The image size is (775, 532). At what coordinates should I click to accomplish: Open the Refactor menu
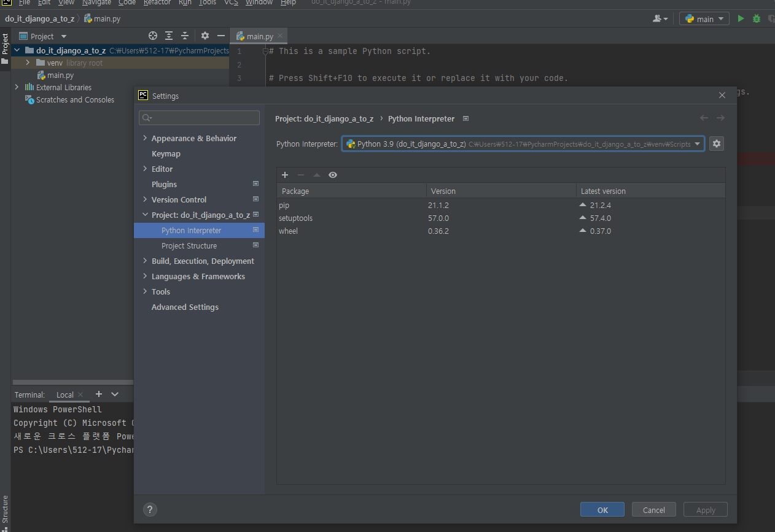point(157,2)
